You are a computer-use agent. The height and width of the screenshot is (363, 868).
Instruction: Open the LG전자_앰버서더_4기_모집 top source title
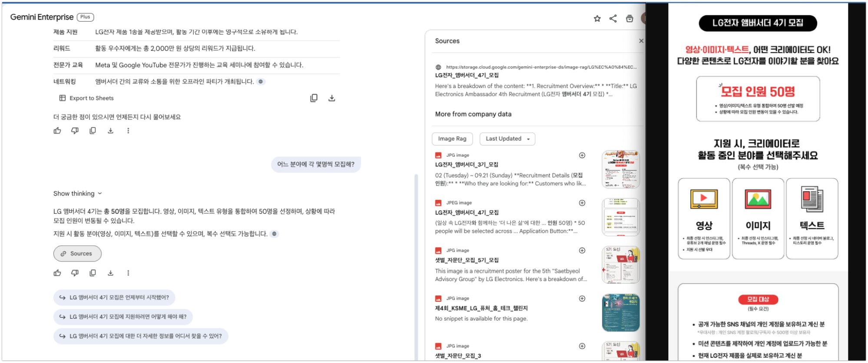coord(467,75)
